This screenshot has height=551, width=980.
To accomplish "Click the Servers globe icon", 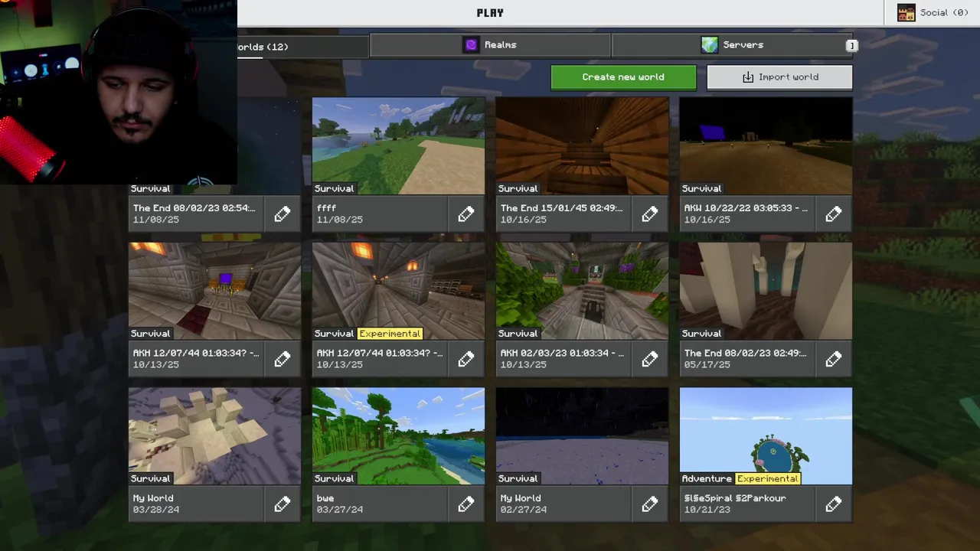I will pyautogui.click(x=710, y=45).
